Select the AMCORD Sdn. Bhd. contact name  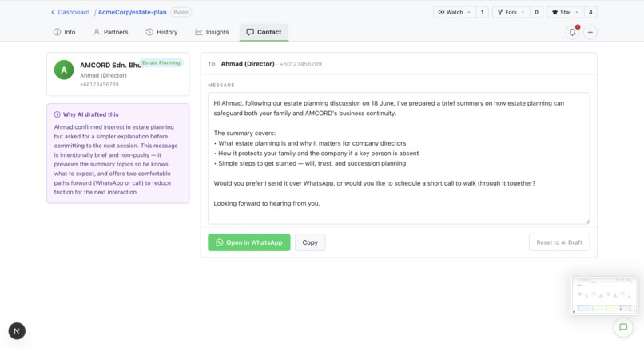tap(110, 65)
